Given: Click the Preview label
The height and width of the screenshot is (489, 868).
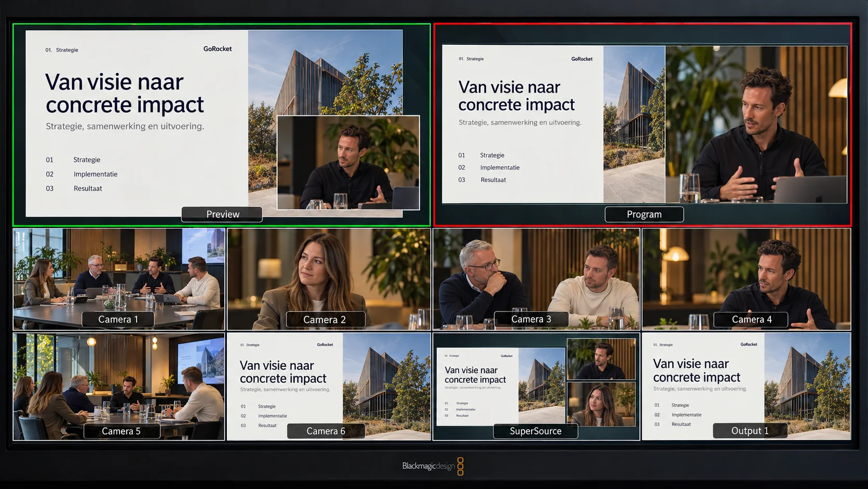Looking at the screenshot, I should point(222,214).
